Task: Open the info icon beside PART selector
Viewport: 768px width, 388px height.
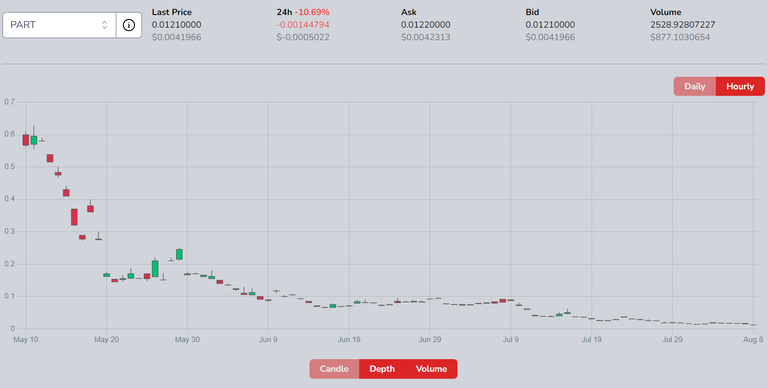Action: pyautogui.click(x=129, y=25)
